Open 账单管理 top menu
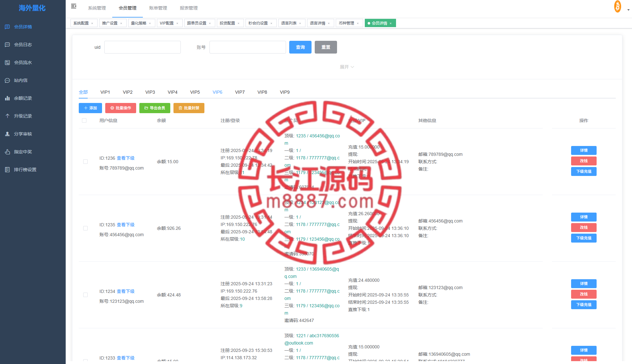The image size is (632, 364). tap(158, 8)
